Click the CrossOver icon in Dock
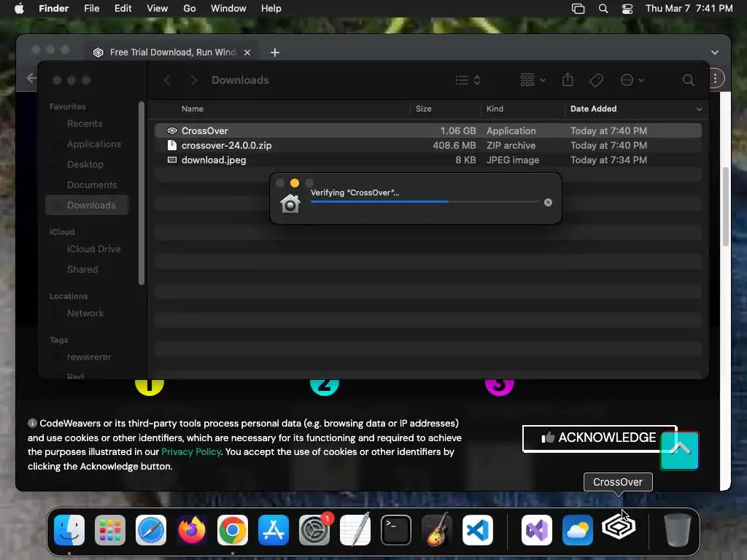The image size is (747, 560). (619, 526)
